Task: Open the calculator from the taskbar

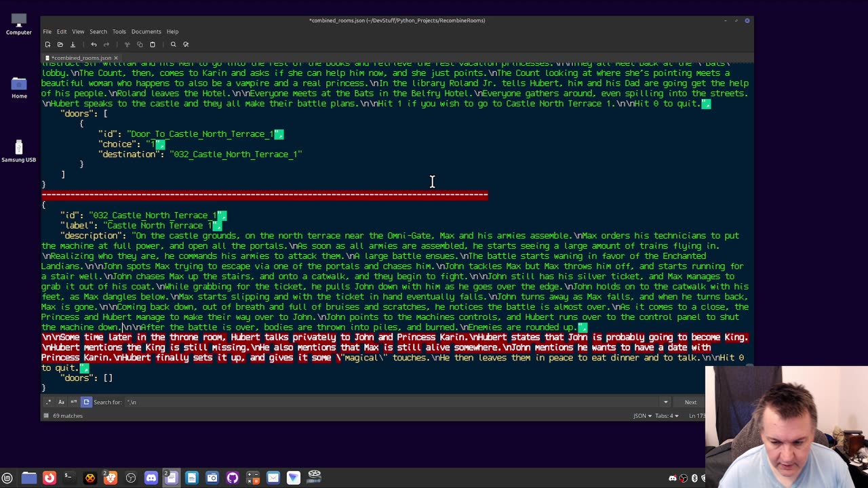Action: (253, 478)
